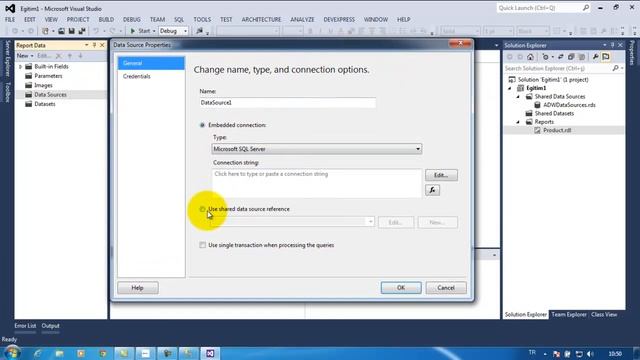Open the Type dropdown showing Microsoft SQL Server

(317, 149)
